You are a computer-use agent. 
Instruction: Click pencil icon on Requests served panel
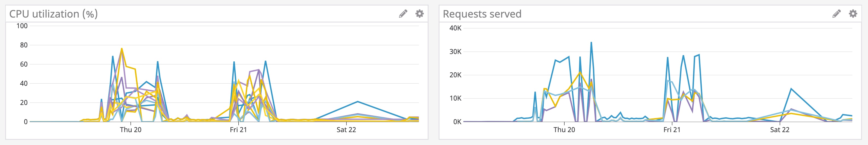[x=836, y=14]
